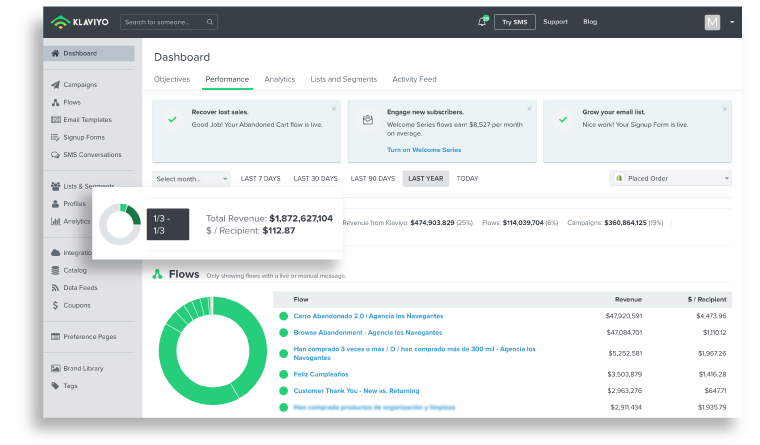Click the Flows donut chart
Image resolution: width=760 pixels, height=445 pixels.
(x=213, y=350)
